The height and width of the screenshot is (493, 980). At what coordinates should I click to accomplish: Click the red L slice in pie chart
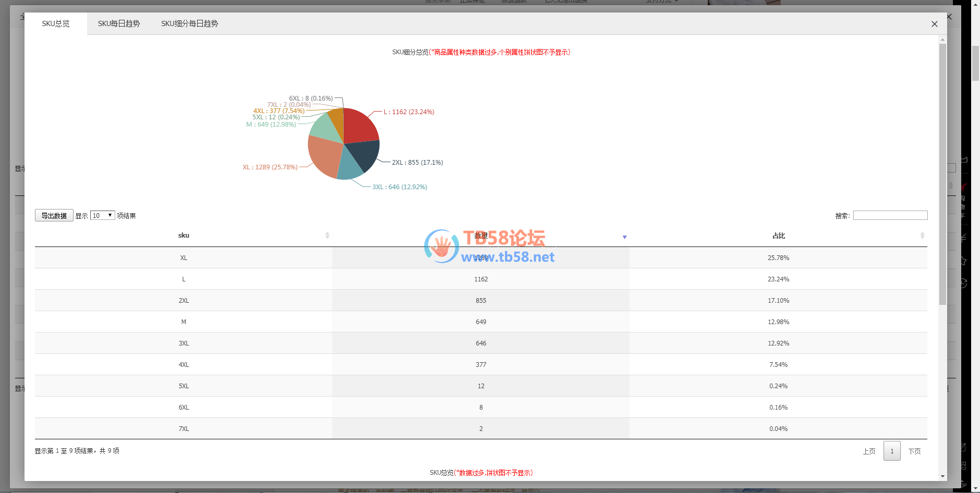click(360, 126)
